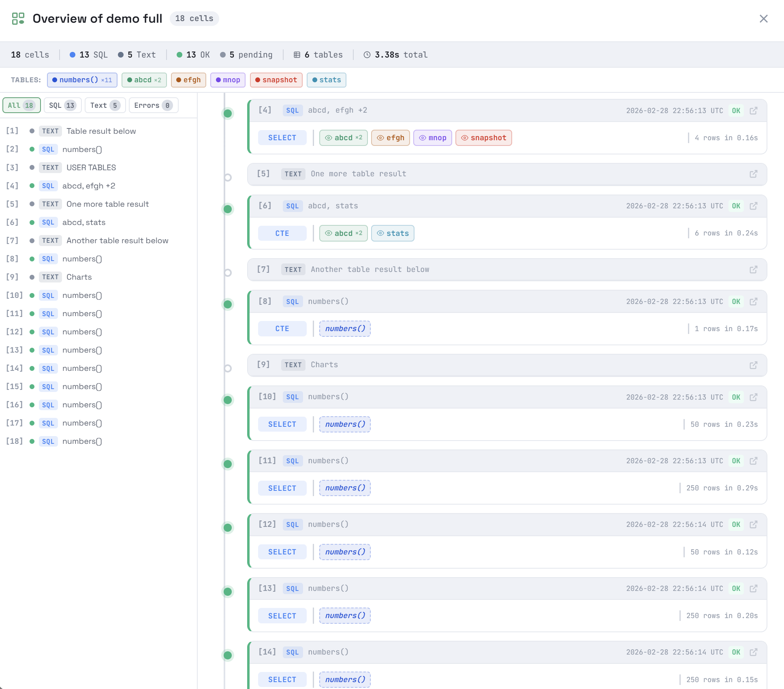Viewport: 784px width, 689px height.
Task: Click the '18 cells' badge next to title
Action: coord(194,19)
